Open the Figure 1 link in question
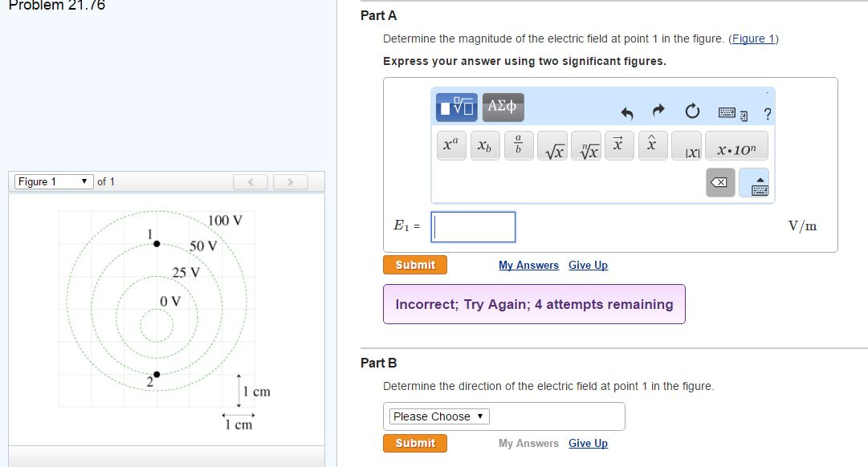 coord(753,39)
